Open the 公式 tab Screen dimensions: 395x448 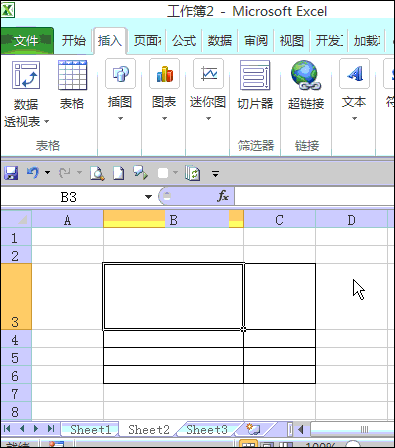tap(184, 41)
